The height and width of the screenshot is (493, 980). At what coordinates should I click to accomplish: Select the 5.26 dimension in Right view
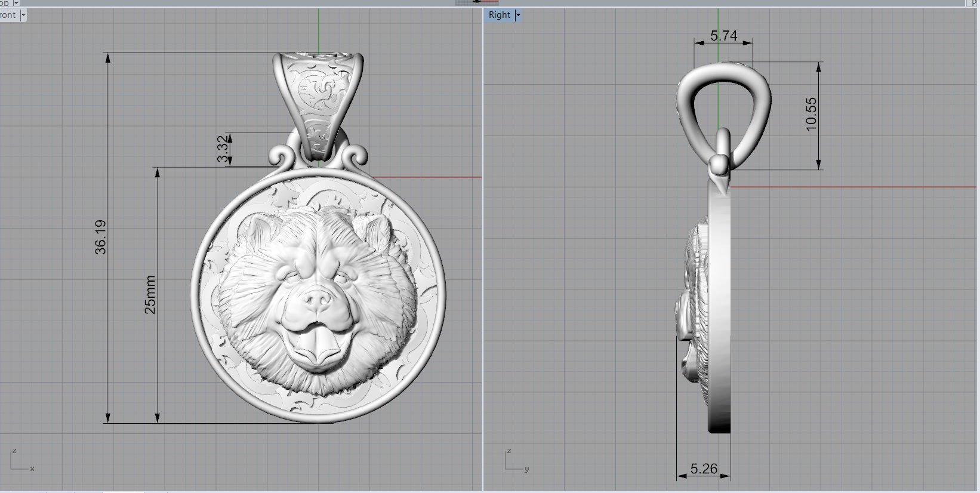click(x=704, y=469)
